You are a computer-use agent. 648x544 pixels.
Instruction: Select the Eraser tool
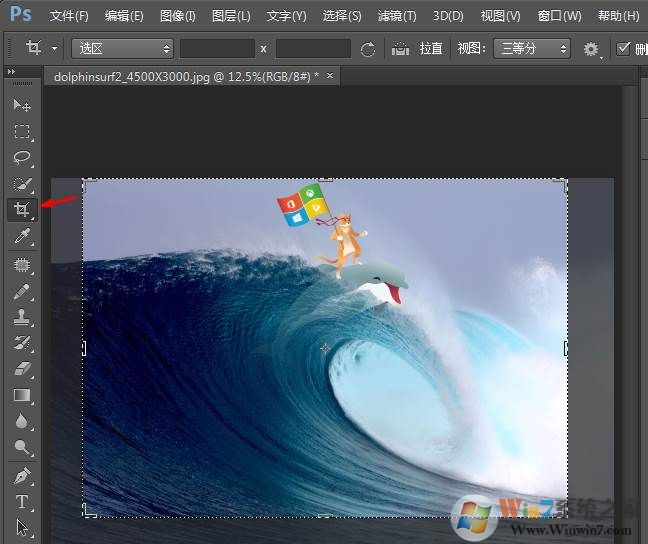(21, 369)
